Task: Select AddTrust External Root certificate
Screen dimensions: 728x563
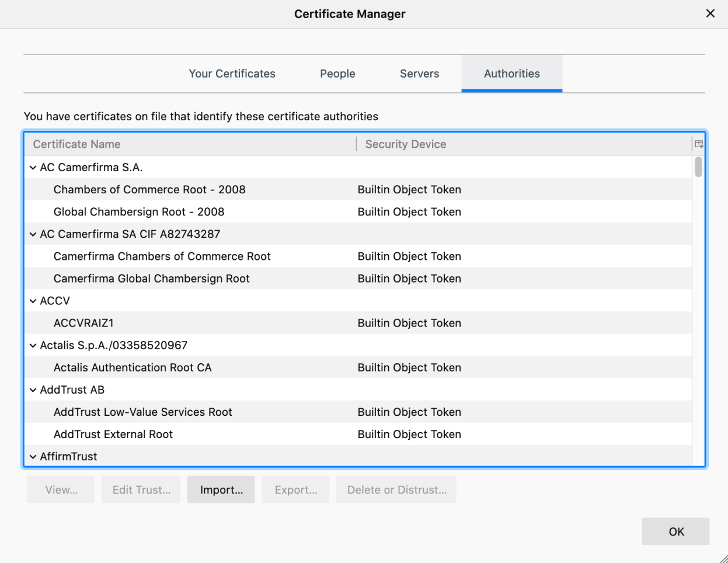Action: 358,434
